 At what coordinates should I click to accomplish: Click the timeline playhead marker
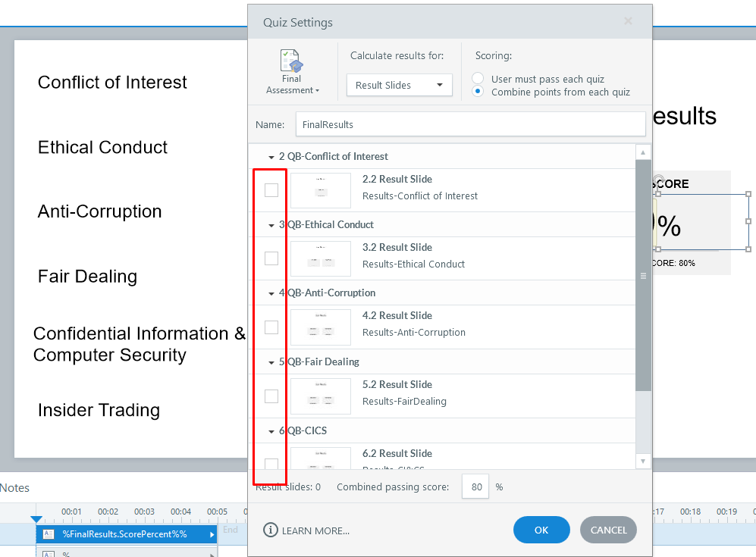click(x=36, y=519)
